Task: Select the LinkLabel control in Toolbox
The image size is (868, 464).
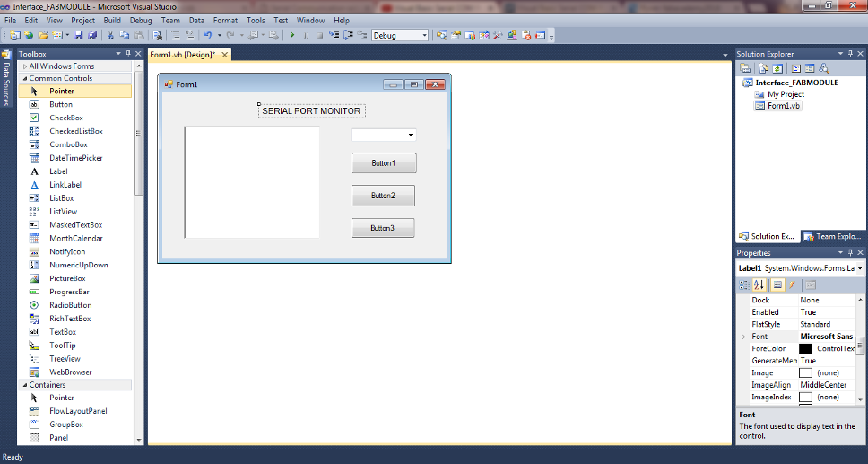Action: (74, 185)
